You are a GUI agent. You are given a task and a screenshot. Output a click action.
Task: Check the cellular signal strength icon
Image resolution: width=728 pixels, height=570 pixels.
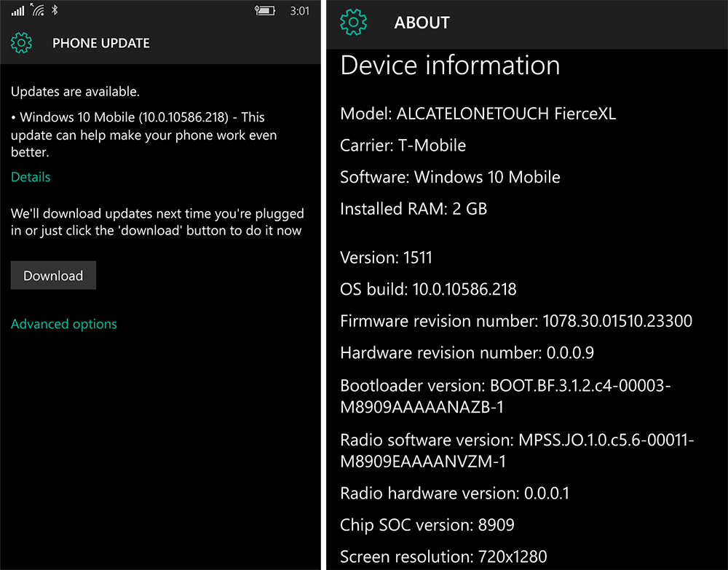point(18,10)
